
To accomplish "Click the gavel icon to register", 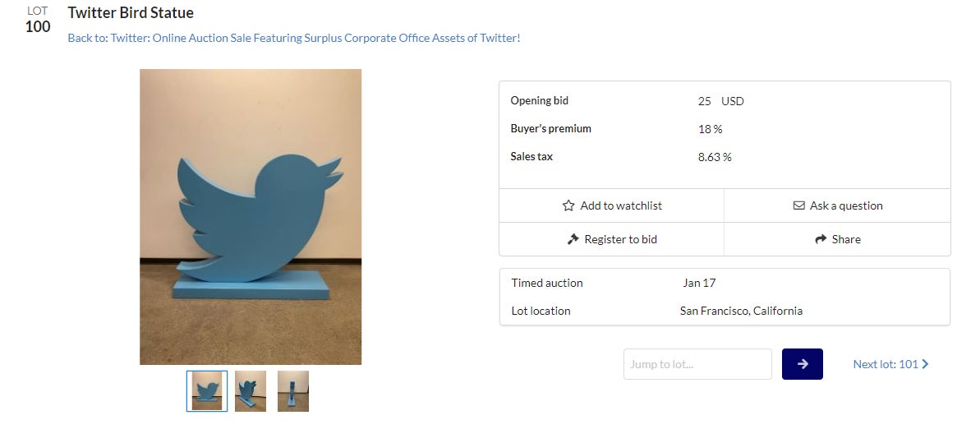I will pyautogui.click(x=573, y=239).
